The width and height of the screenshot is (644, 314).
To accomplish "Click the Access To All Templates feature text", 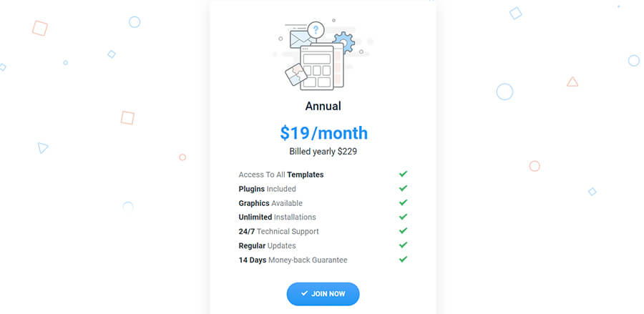I will [x=281, y=175].
